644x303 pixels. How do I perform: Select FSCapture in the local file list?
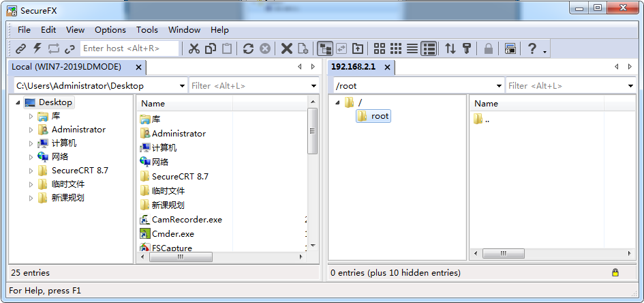[x=166, y=248]
